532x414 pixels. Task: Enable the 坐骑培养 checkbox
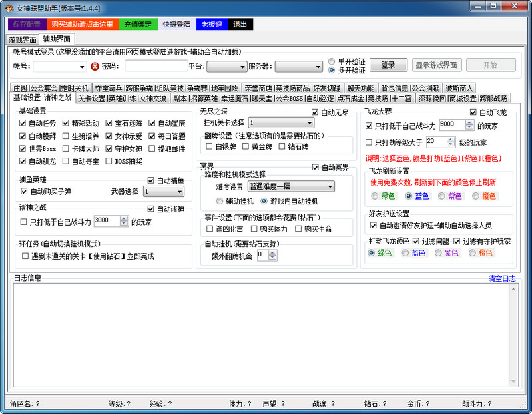[66, 136]
